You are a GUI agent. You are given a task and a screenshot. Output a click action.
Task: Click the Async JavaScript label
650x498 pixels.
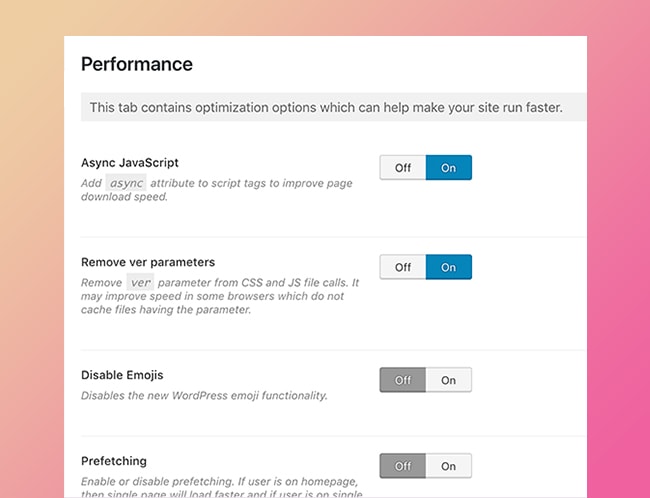[130, 163]
